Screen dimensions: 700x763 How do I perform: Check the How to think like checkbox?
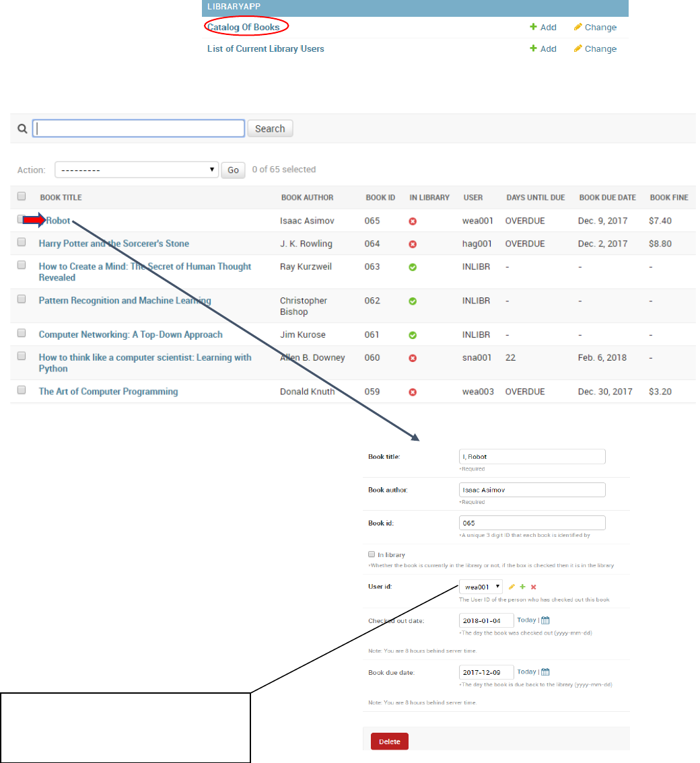pyautogui.click(x=22, y=356)
